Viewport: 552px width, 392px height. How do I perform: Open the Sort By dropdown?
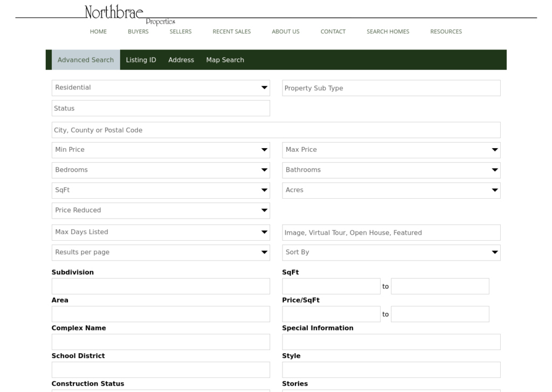pyautogui.click(x=391, y=253)
